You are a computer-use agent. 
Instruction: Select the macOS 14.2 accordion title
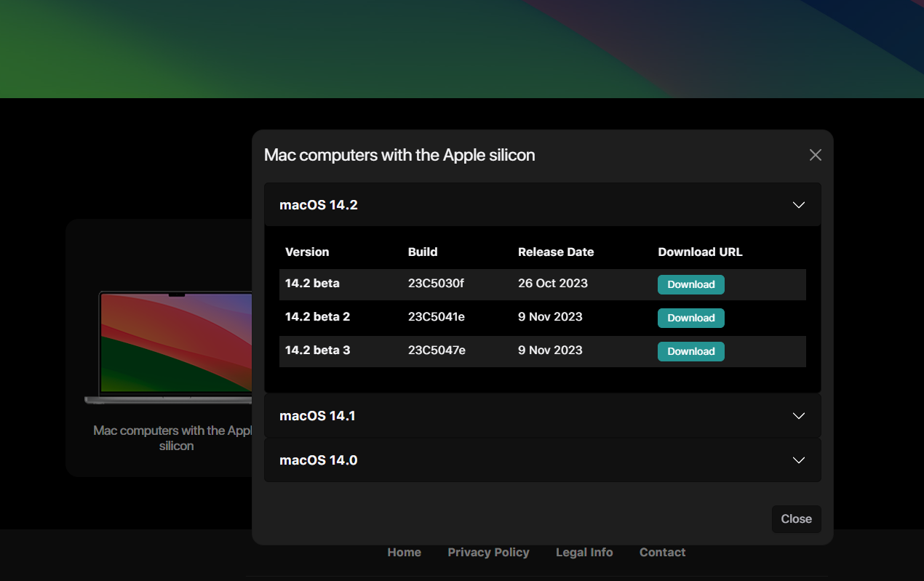(319, 205)
